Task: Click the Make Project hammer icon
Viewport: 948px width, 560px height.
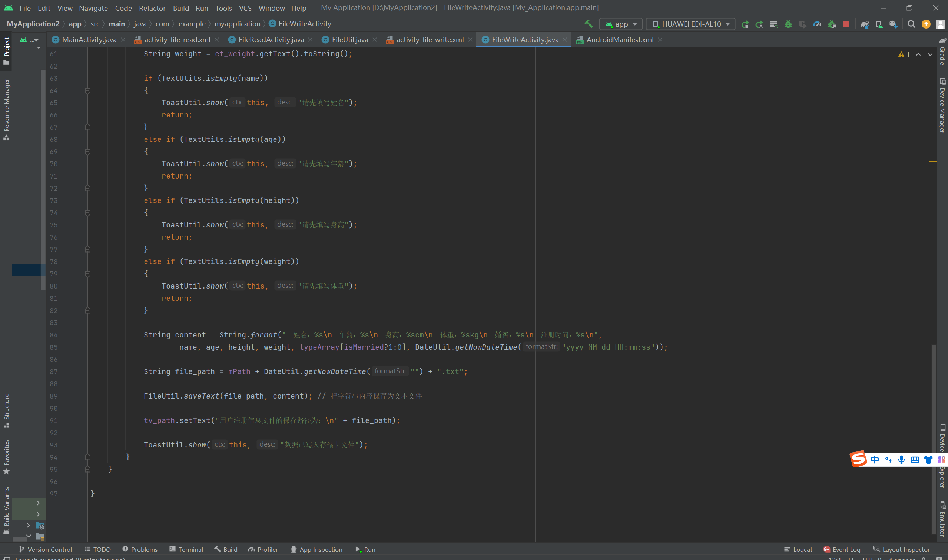Action: [x=588, y=24]
